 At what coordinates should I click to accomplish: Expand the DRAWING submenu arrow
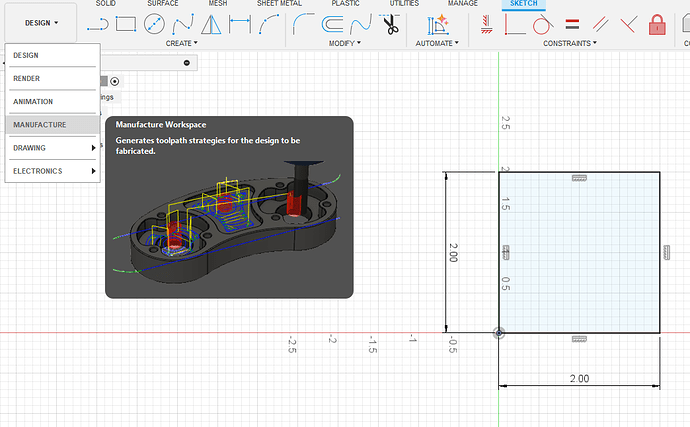[x=93, y=148]
